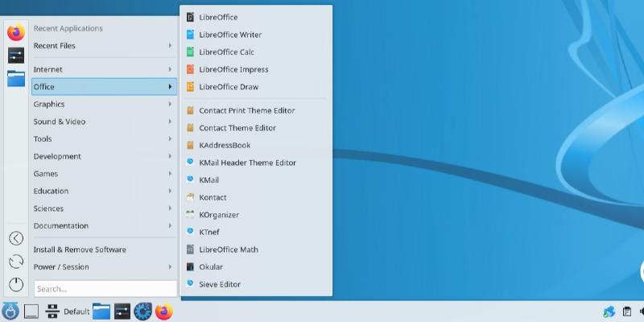Select the Development menu category
Image resolution: width=644 pixels, height=322 pixels.
point(103,156)
